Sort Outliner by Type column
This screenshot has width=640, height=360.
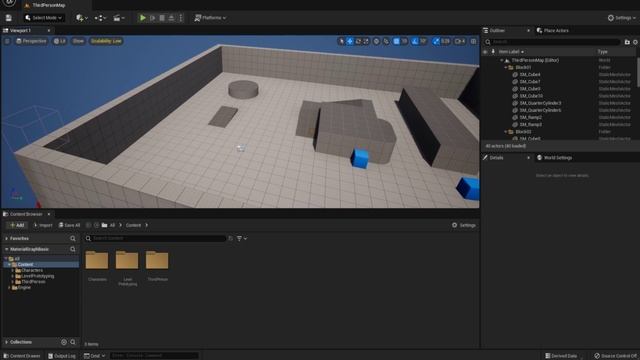pyautogui.click(x=602, y=52)
